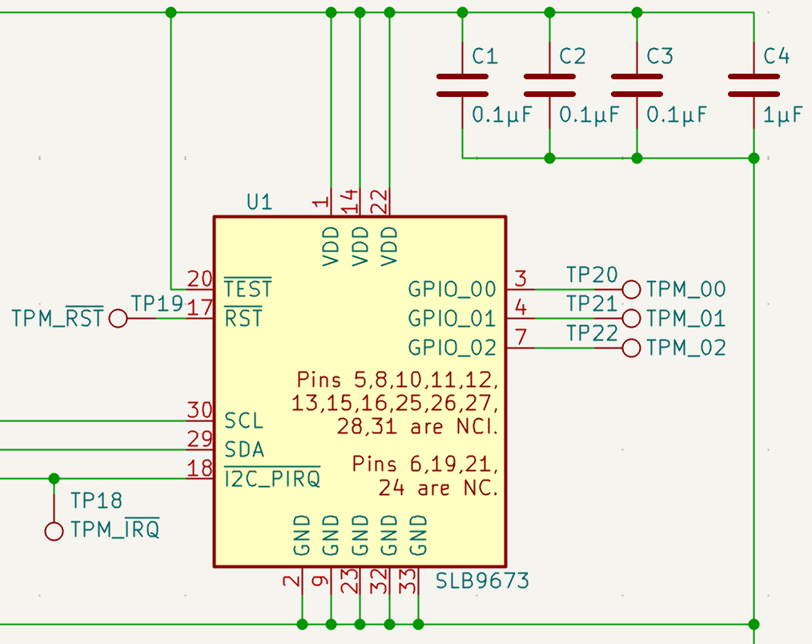Click GND pin number 2
Image resolution: width=812 pixels, height=644 pixels.
point(291,581)
